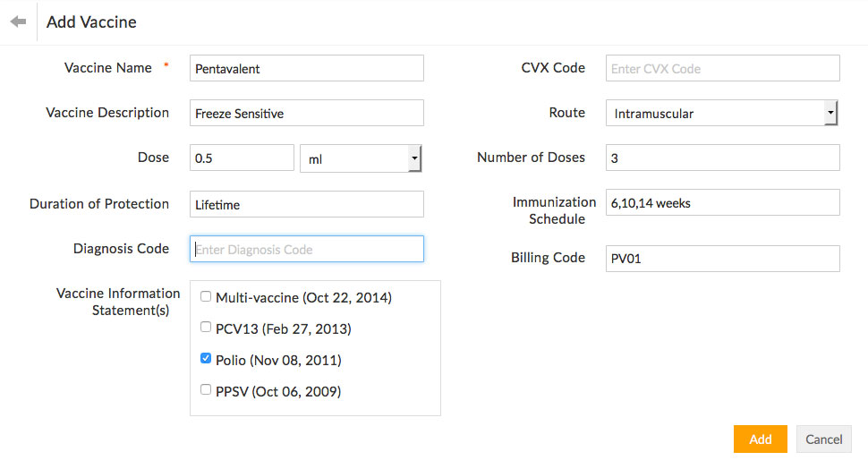Click the back arrow icon

[18, 21]
